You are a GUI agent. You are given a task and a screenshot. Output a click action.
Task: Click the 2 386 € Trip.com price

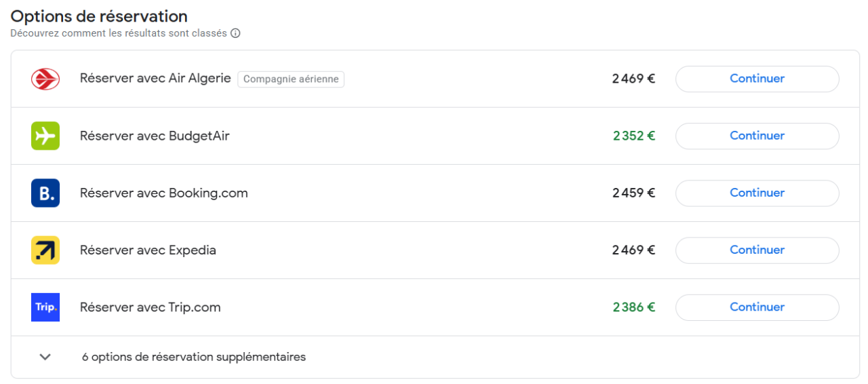(x=633, y=307)
